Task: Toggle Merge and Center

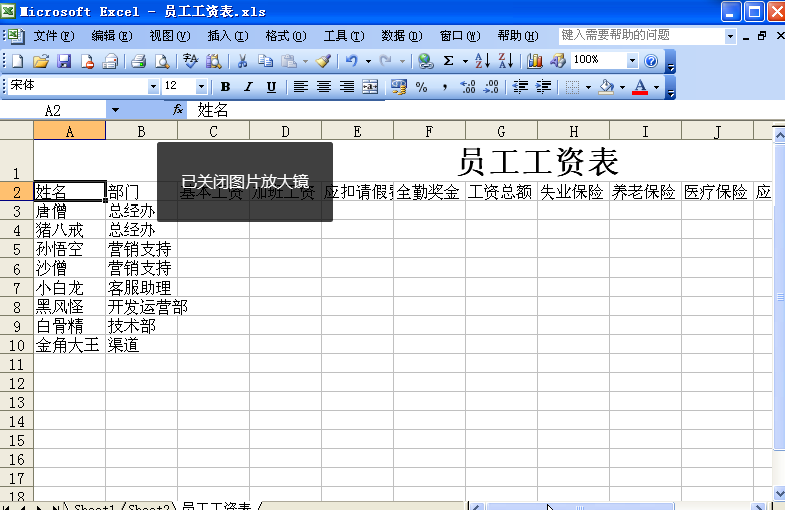Action: [370, 87]
